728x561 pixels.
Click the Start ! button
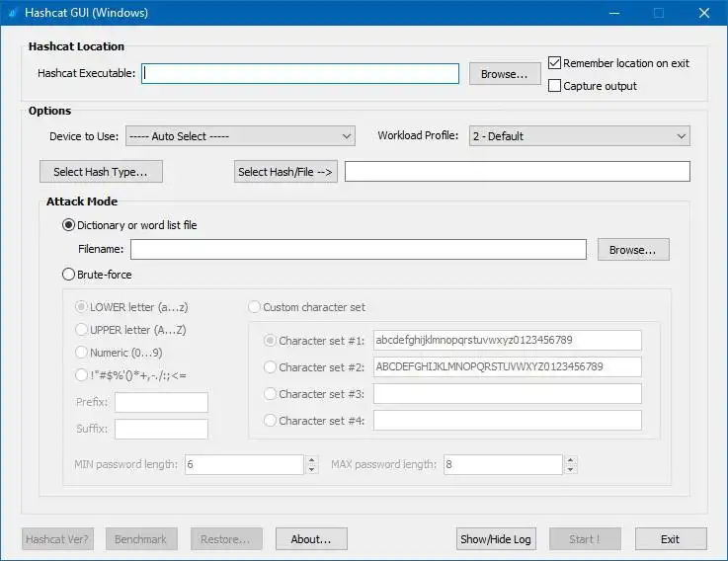point(585,538)
